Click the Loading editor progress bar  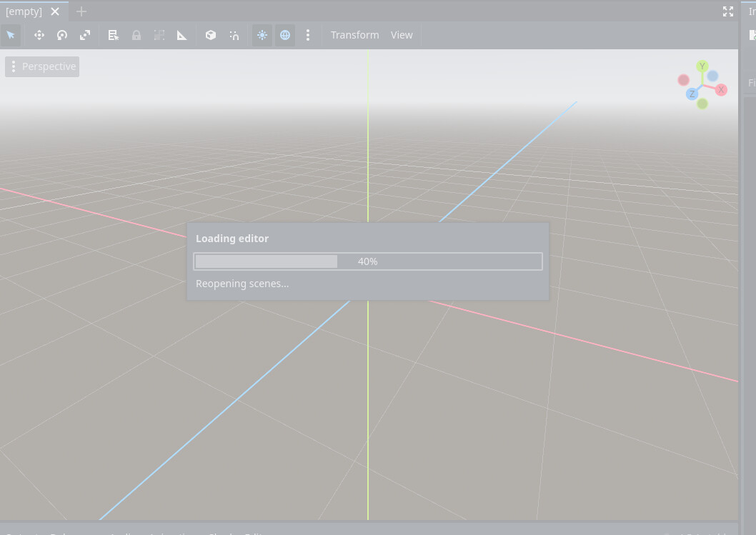(x=367, y=261)
